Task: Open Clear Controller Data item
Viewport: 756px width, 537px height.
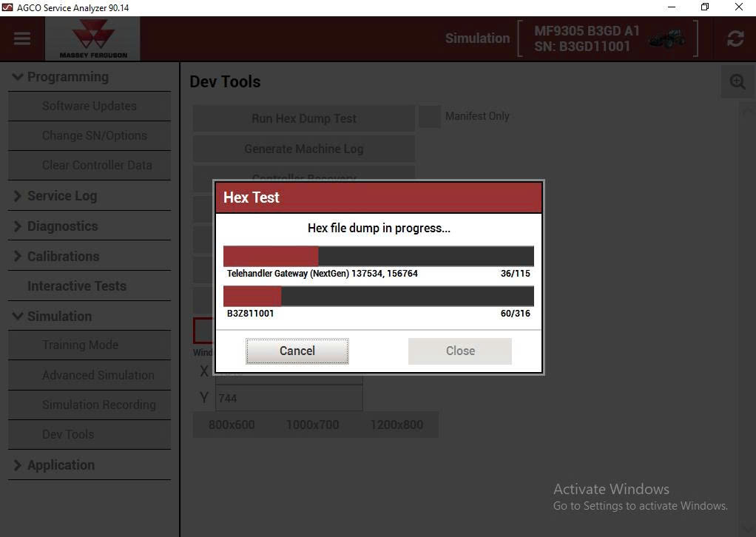Action: click(90, 166)
